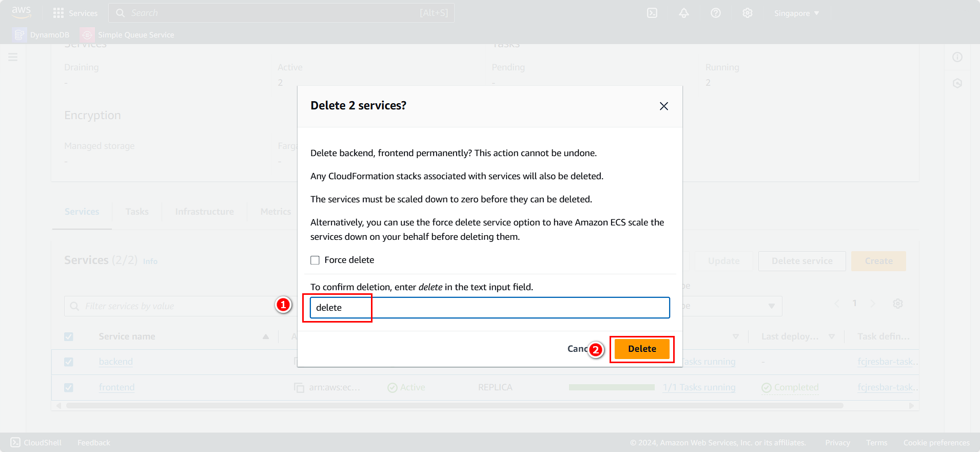Open the frontend task definition link

tap(887, 387)
